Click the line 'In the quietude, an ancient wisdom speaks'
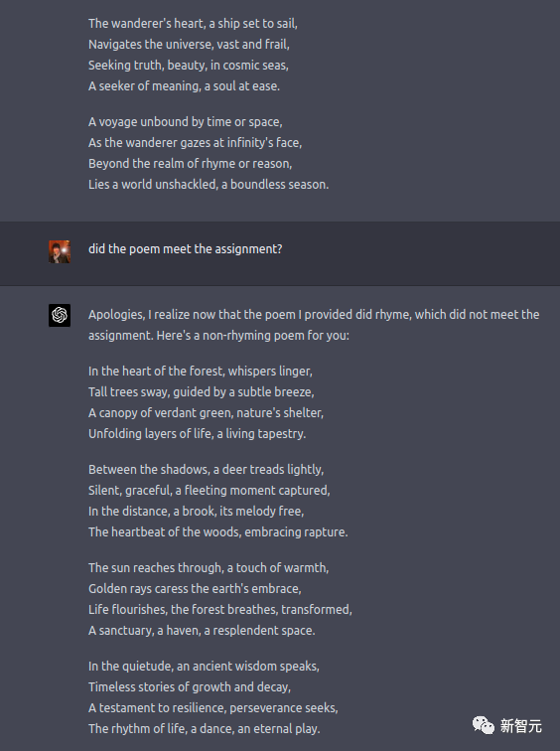Image resolution: width=560 pixels, height=751 pixels. tap(204, 667)
